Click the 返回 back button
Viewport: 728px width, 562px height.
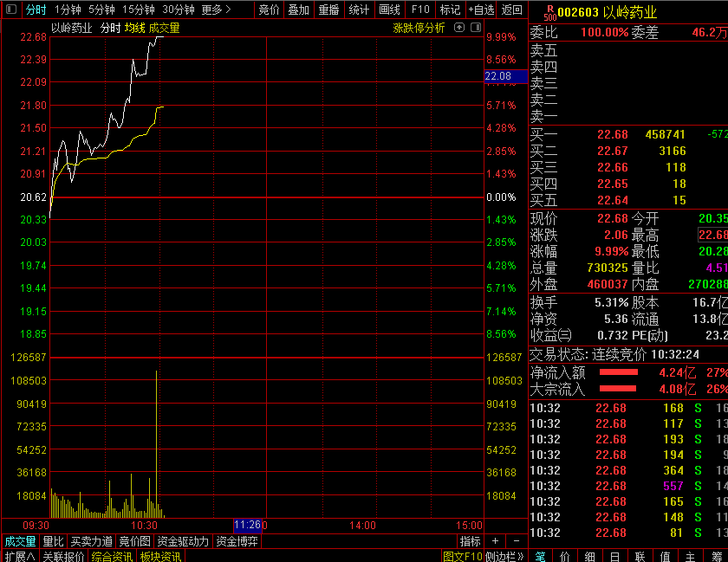pos(512,10)
